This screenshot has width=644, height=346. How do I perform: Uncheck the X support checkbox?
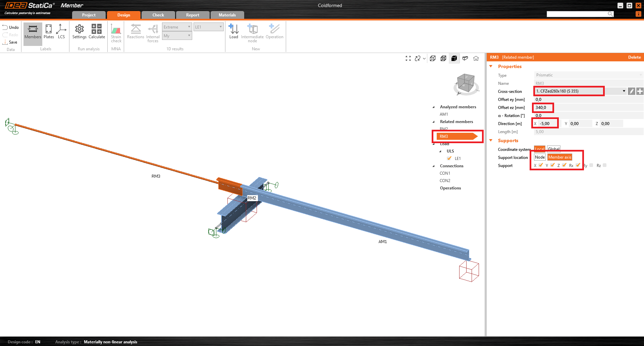(541, 165)
